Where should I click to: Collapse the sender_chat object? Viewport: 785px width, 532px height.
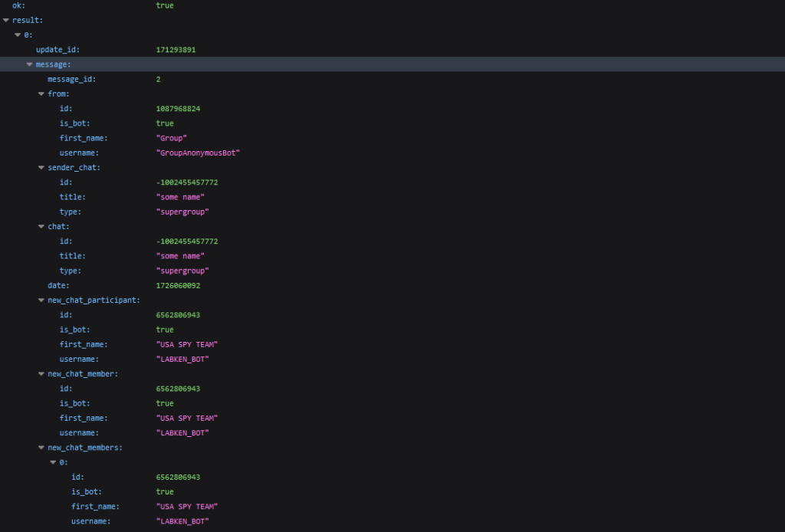41,167
